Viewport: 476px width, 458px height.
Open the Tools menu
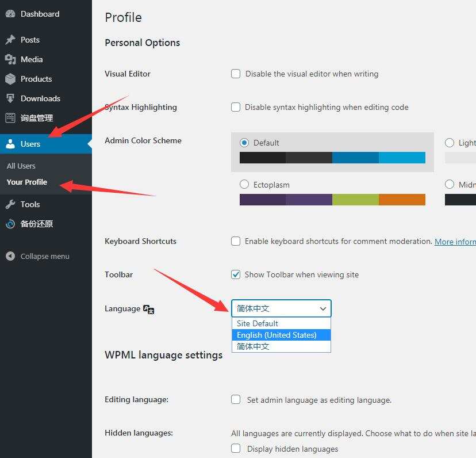tap(46, 204)
